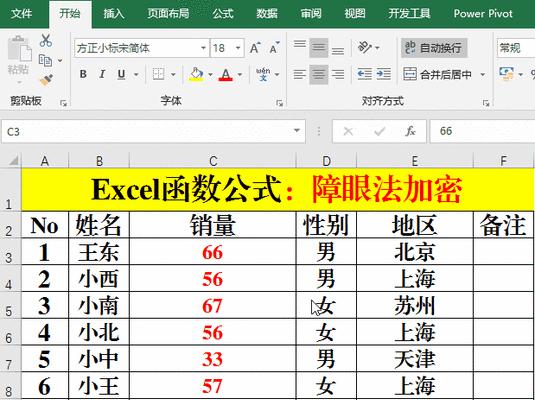The width and height of the screenshot is (535, 400).
Task: Click the phonetic guide wén icon
Action: (x=263, y=74)
